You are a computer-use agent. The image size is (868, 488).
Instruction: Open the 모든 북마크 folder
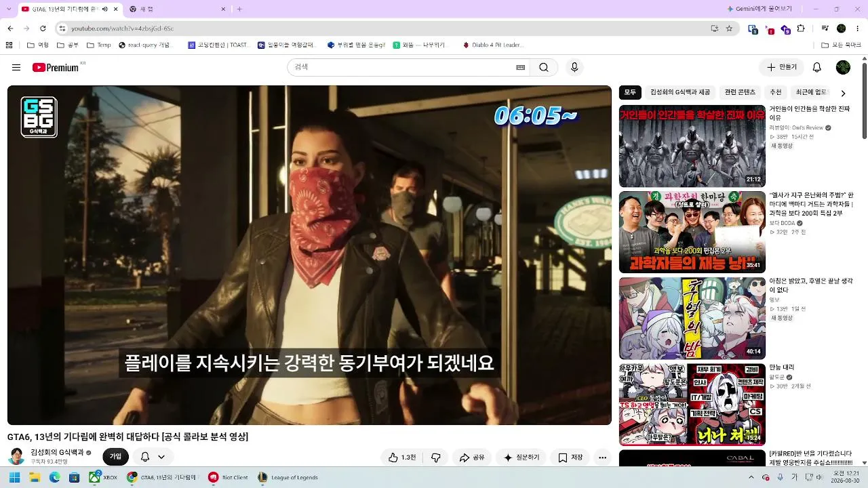(x=841, y=45)
